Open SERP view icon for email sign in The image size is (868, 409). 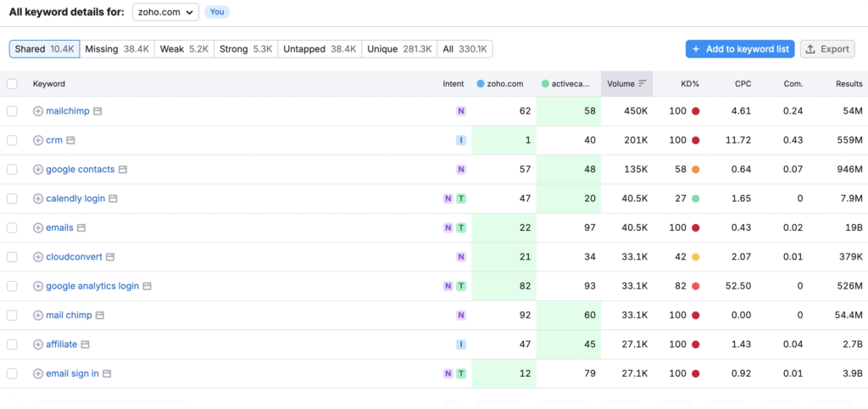[107, 373]
